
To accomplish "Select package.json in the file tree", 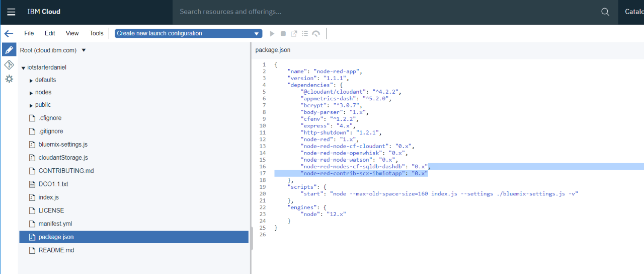I will point(134,237).
